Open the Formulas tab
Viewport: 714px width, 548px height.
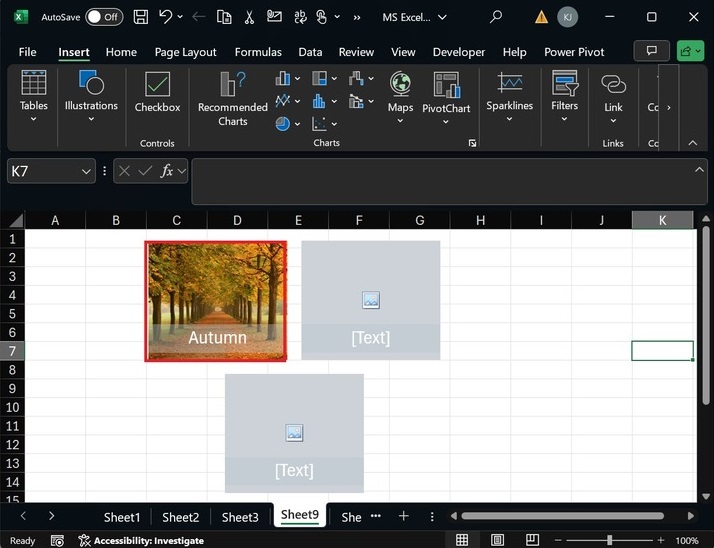(258, 52)
